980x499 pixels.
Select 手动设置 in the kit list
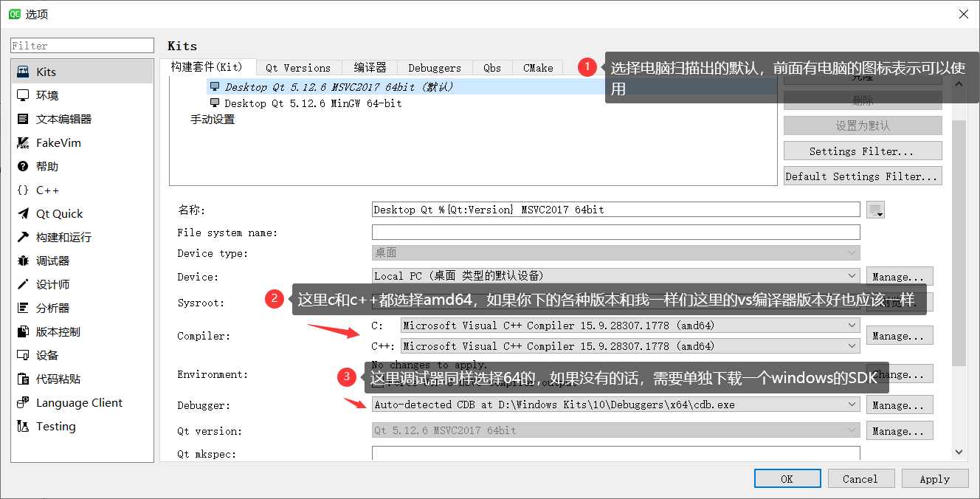(x=213, y=119)
